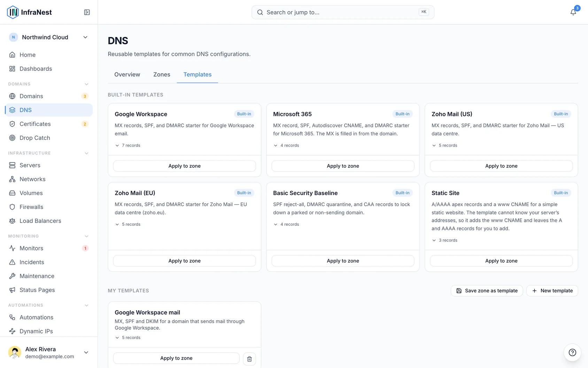
Task: Collapse the DOMAINS sidebar section
Action: [86, 84]
